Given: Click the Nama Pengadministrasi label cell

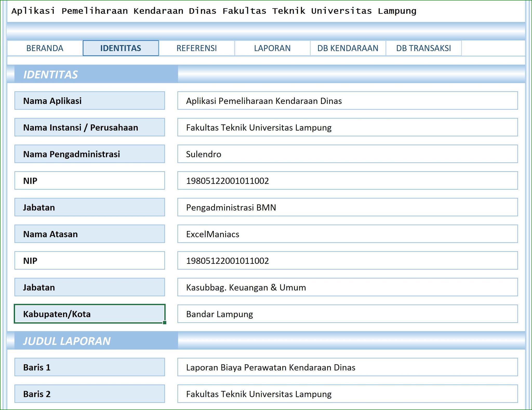Looking at the screenshot, I should pos(89,154).
